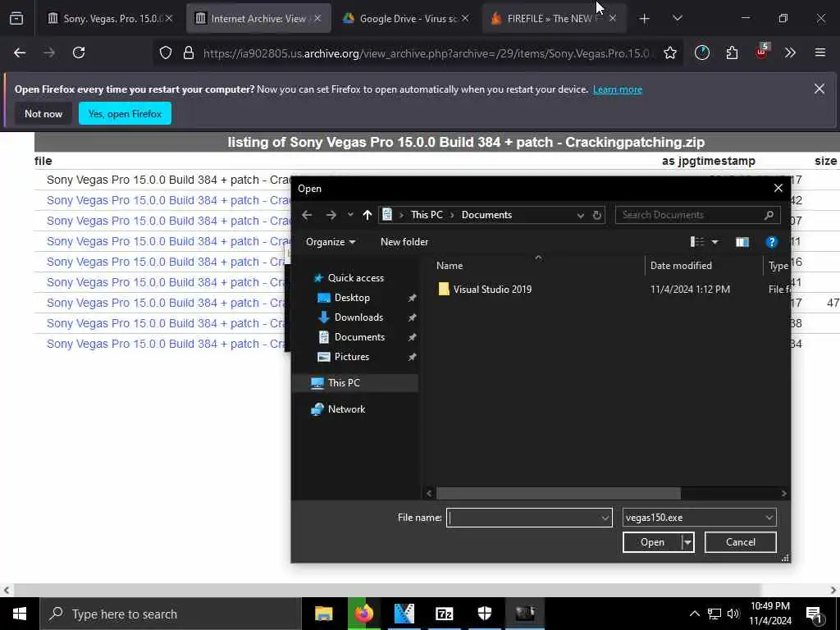
Task: Select the Visual Studio 2019 folder
Action: [492, 290]
